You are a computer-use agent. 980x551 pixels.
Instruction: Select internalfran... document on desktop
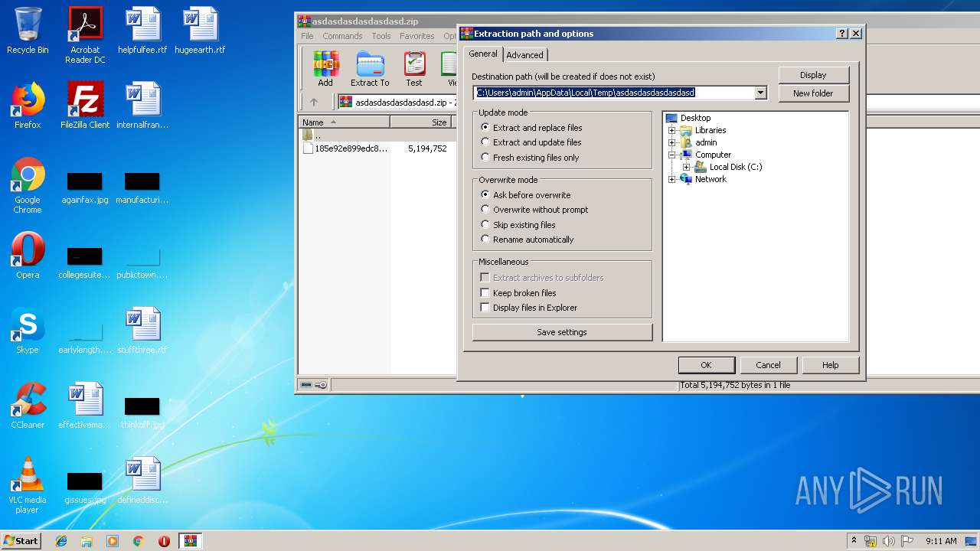(142, 106)
